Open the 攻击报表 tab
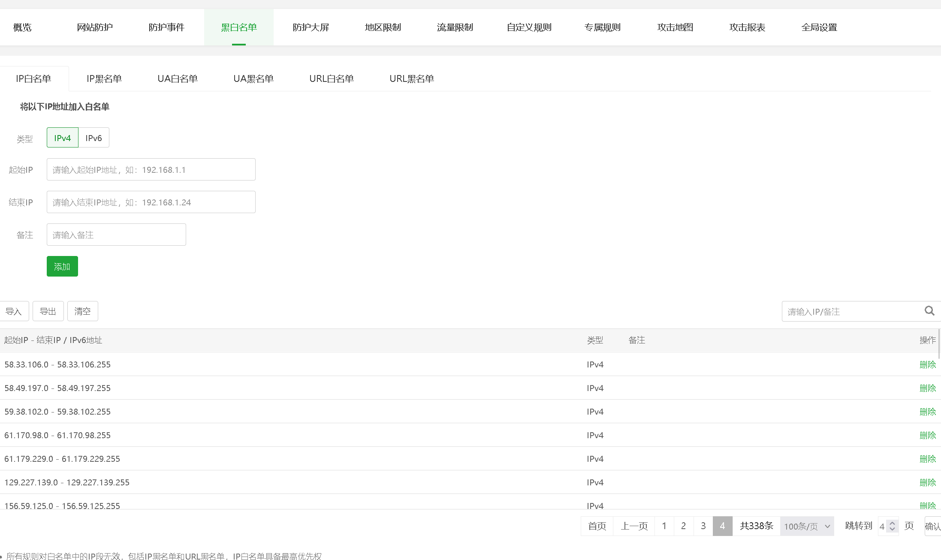 [748, 27]
